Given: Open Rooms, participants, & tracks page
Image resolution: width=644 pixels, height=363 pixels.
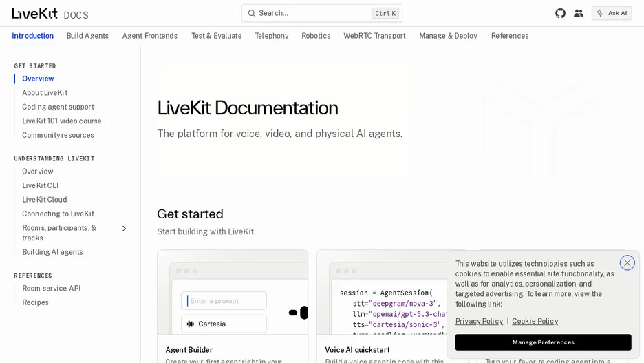Looking at the screenshot, I should [59, 233].
